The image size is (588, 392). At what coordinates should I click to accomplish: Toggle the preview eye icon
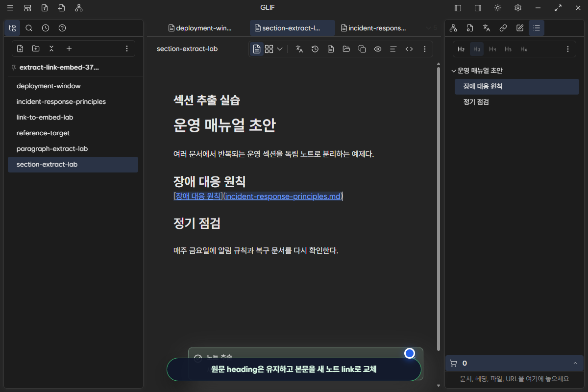click(378, 49)
